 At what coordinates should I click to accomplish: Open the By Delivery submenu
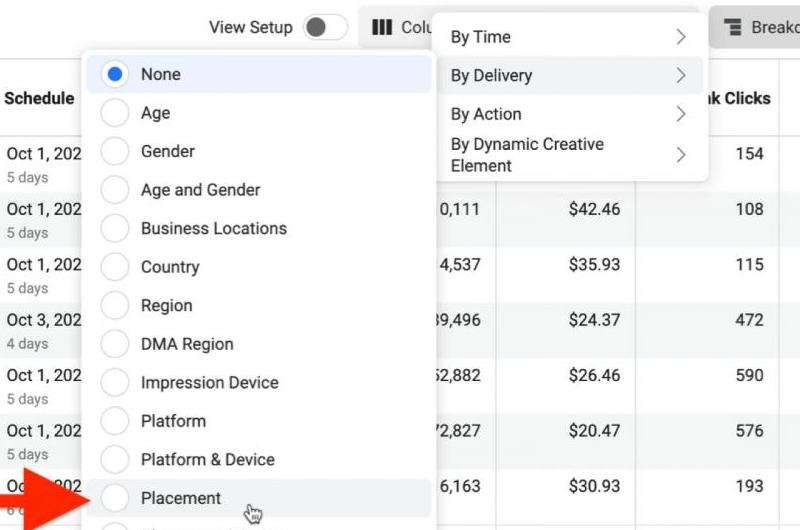[x=568, y=75]
